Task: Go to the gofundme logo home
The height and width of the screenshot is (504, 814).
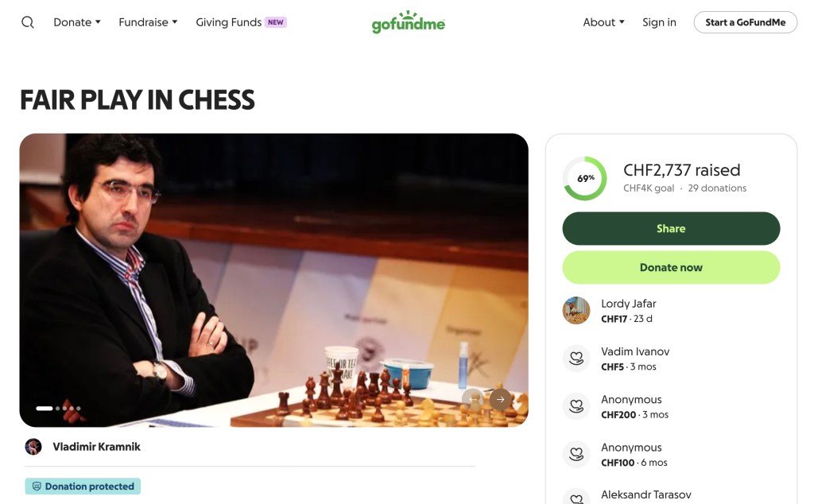Action: (408, 21)
